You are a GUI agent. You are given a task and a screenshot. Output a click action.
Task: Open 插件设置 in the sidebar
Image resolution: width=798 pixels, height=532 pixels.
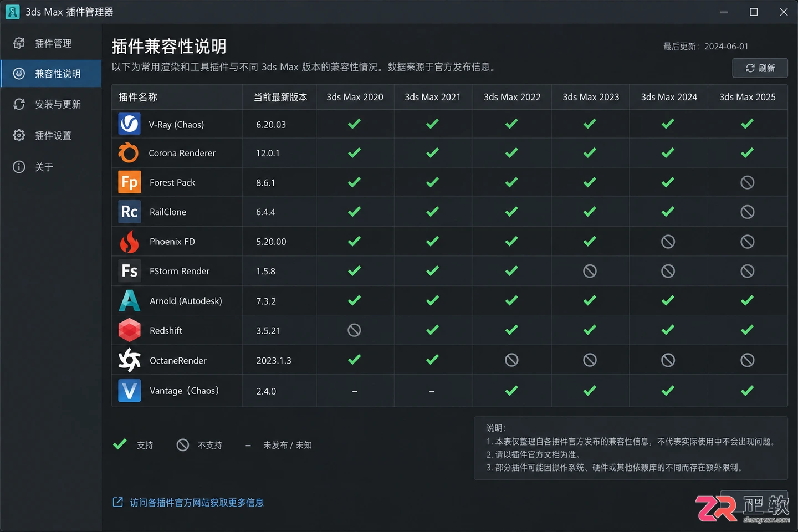(x=51, y=135)
